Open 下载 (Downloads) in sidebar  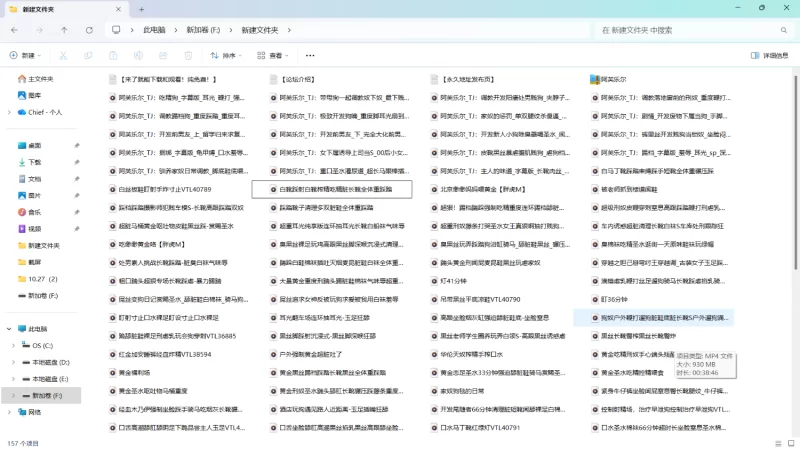click(30, 162)
